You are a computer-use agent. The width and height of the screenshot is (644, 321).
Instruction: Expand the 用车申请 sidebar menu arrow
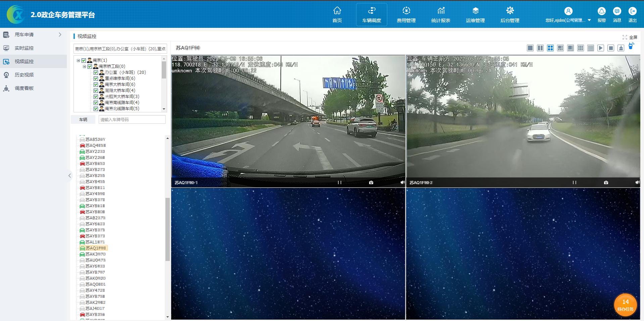point(60,35)
